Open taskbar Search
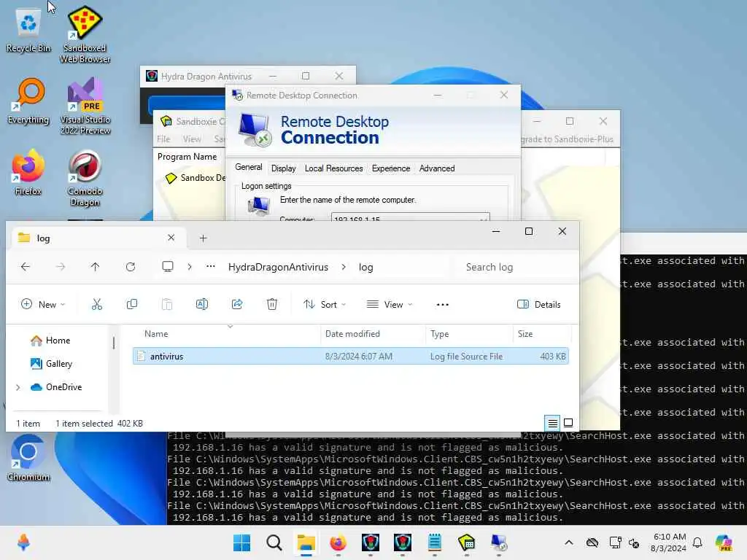 click(x=274, y=542)
